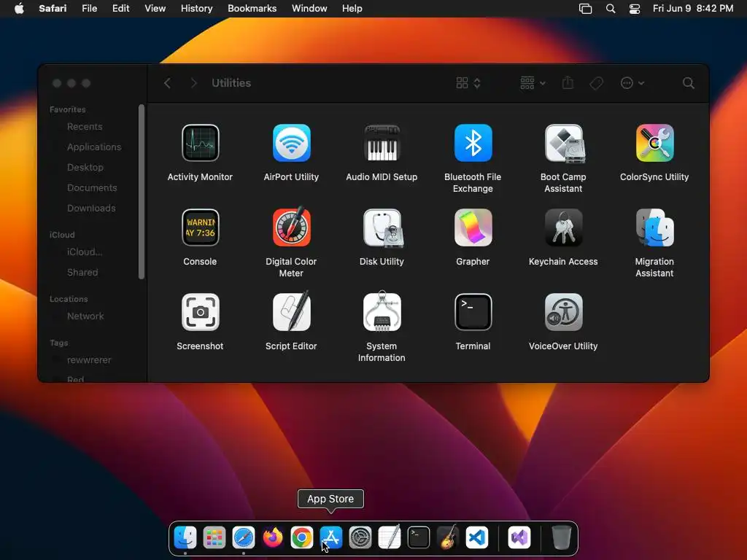
Task: Select Shared in the sidebar
Action: [x=82, y=273]
